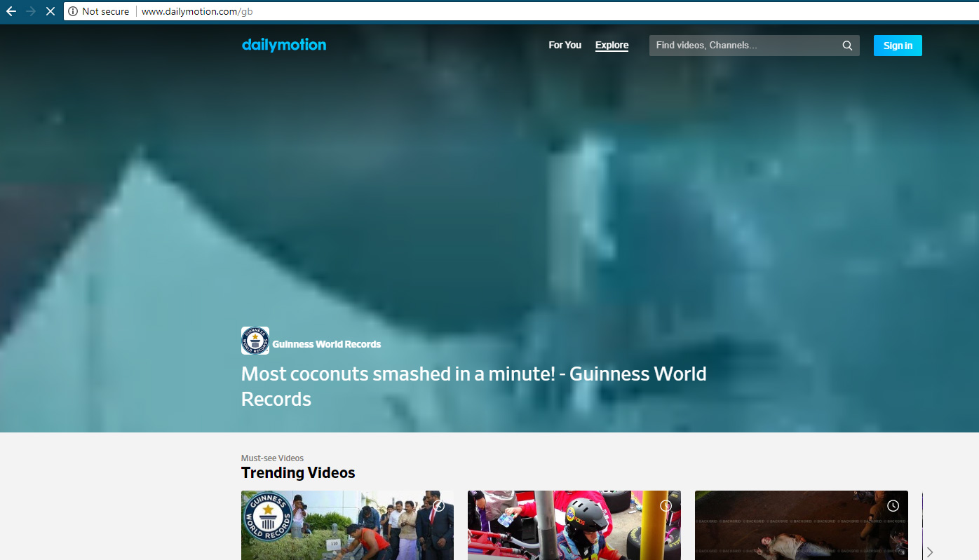This screenshot has width=979, height=560.
Task: Open the Guinness World Records channel name link
Action: pos(327,344)
